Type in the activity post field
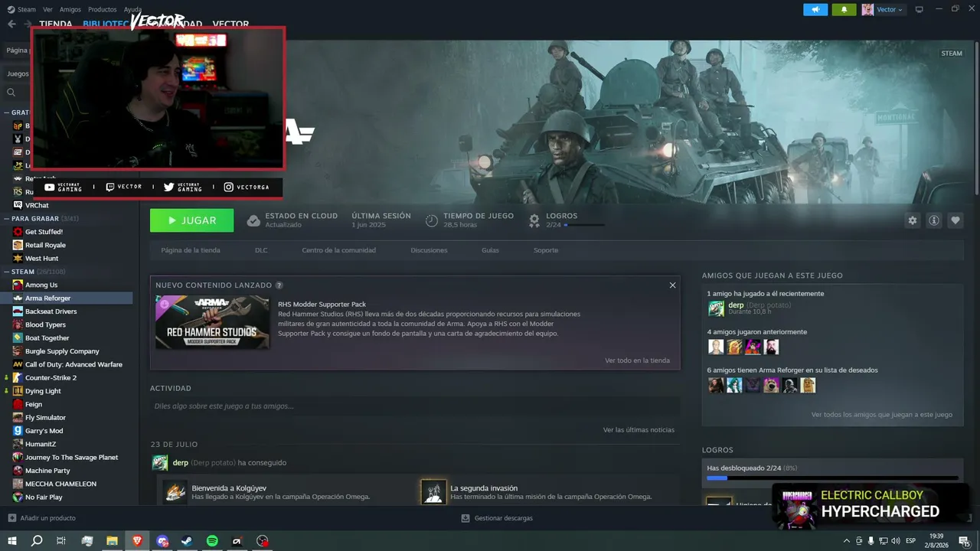Image resolution: width=980 pixels, height=551 pixels. [415, 406]
